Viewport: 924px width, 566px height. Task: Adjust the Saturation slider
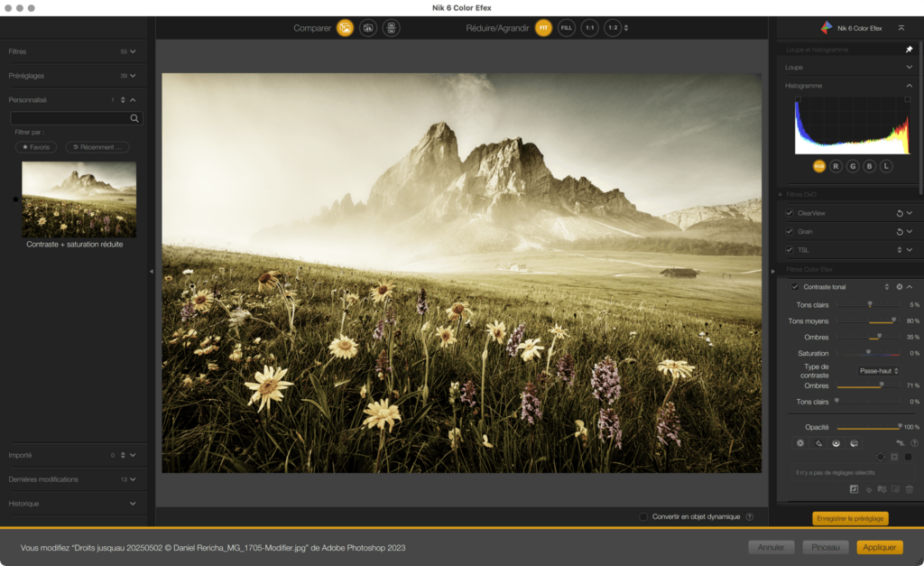pos(869,354)
